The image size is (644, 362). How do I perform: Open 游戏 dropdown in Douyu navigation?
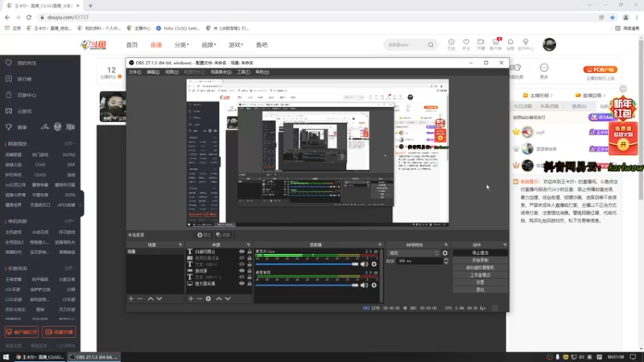[x=236, y=45]
